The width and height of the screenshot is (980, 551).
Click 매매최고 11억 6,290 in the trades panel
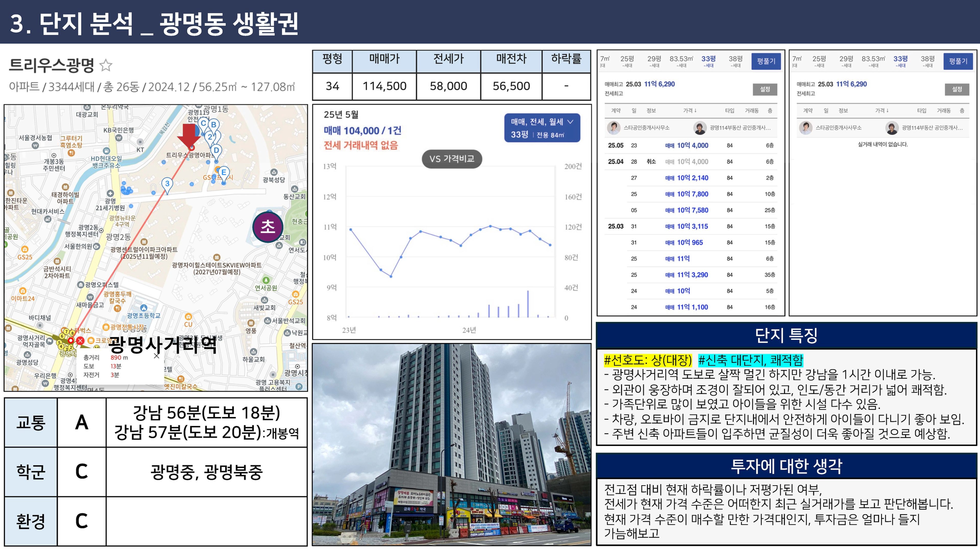click(640, 84)
